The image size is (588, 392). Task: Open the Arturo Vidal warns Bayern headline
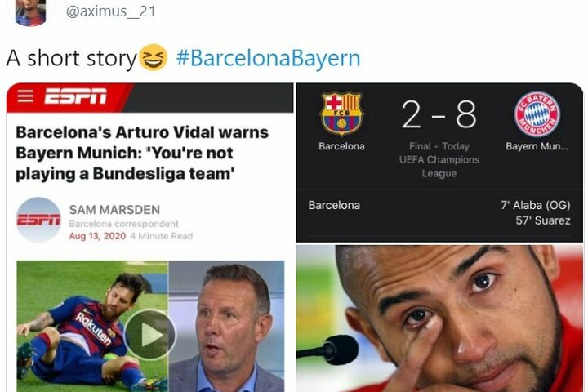(142, 153)
